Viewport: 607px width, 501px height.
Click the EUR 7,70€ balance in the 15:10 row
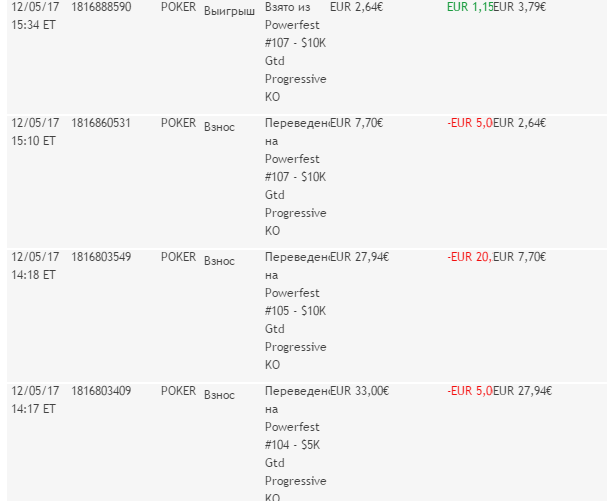tap(357, 123)
